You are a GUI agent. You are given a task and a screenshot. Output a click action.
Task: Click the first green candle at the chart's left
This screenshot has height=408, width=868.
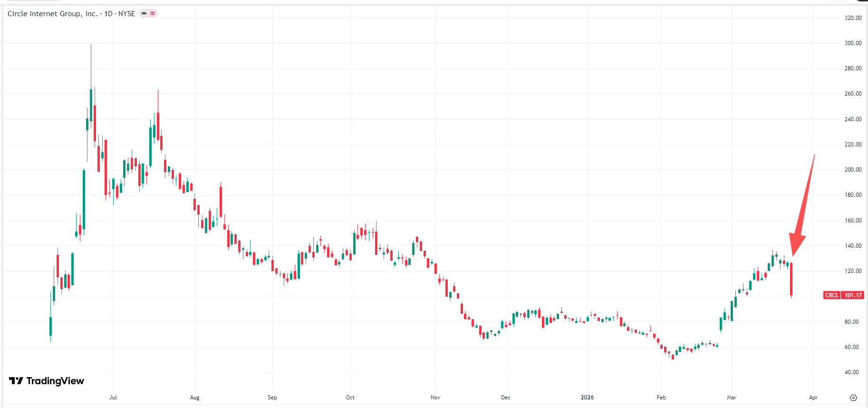click(50, 326)
